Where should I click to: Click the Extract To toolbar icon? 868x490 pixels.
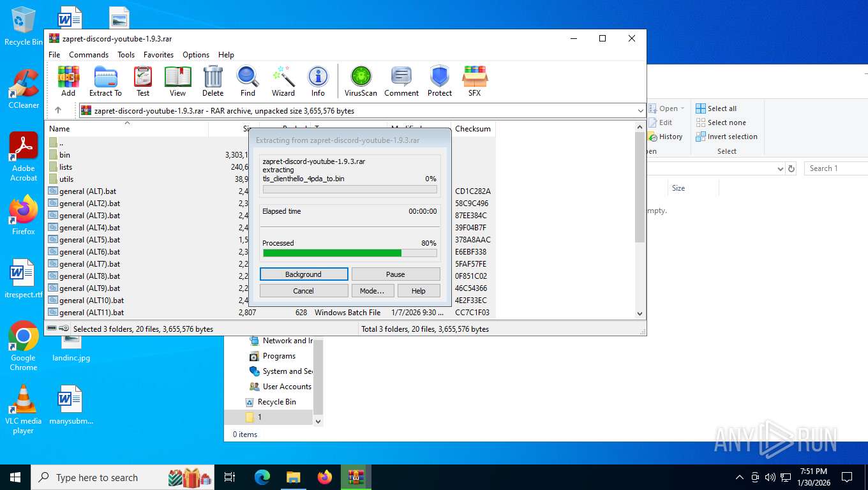coord(105,81)
